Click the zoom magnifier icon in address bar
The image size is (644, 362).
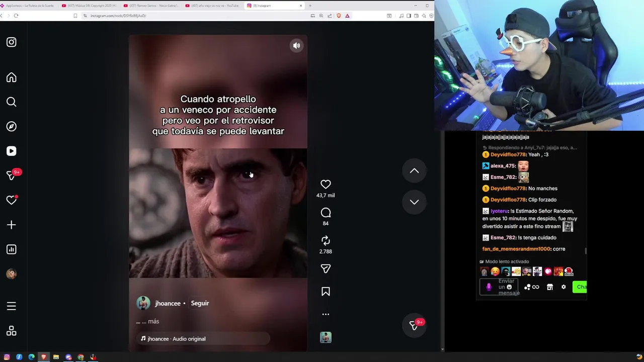321,16
